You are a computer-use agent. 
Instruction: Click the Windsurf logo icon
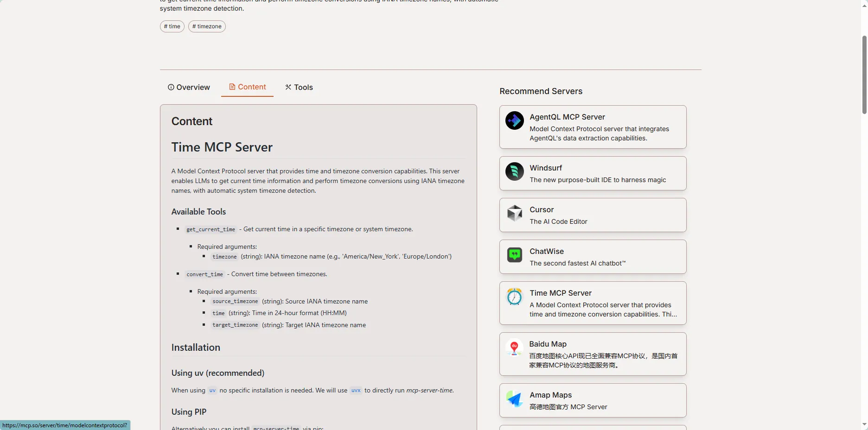coord(514,171)
